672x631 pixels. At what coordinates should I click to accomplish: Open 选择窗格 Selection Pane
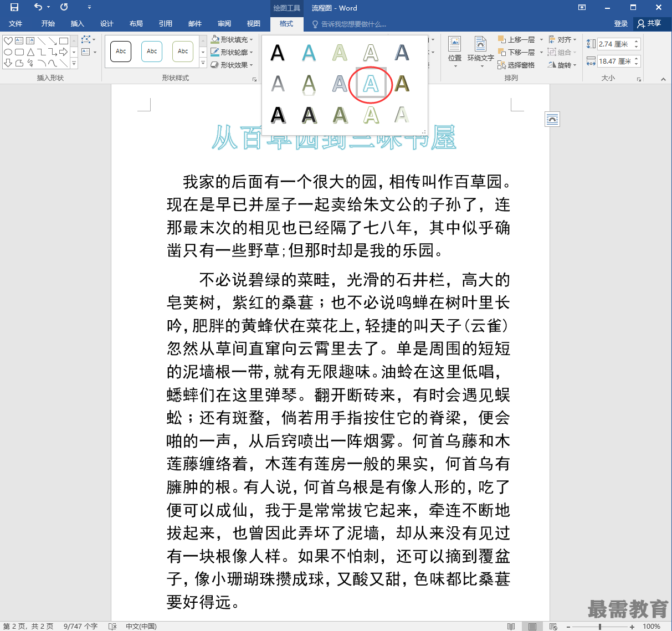point(516,65)
